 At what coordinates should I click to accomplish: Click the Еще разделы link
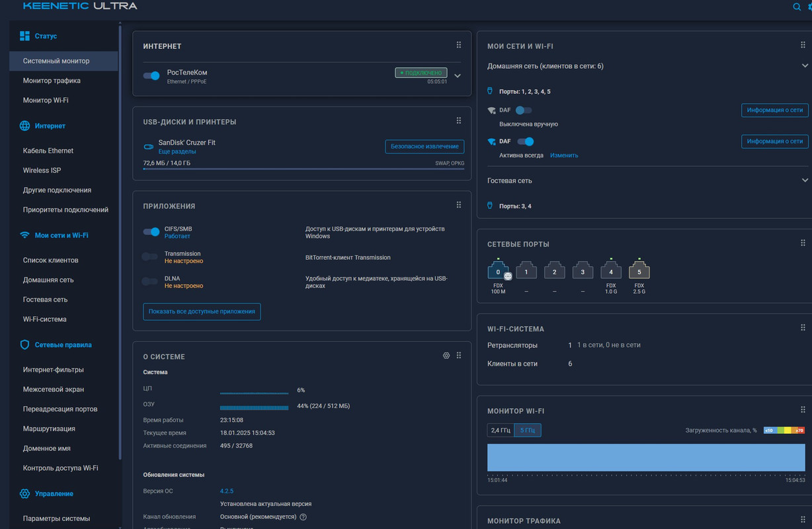point(177,151)
